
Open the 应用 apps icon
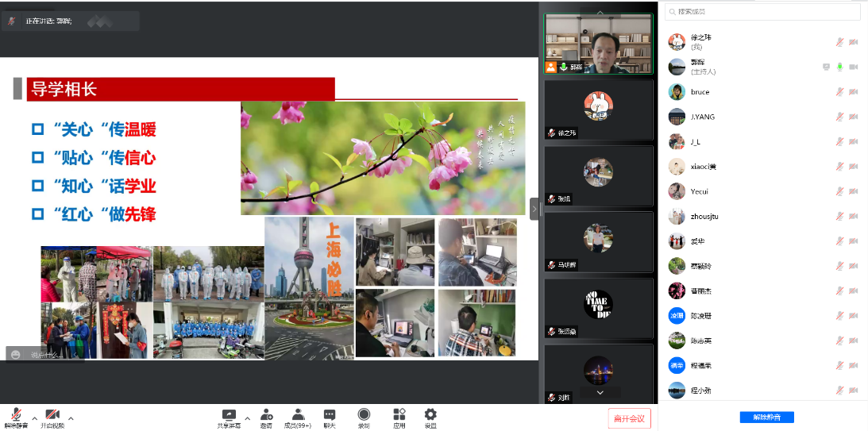(399, 416)
